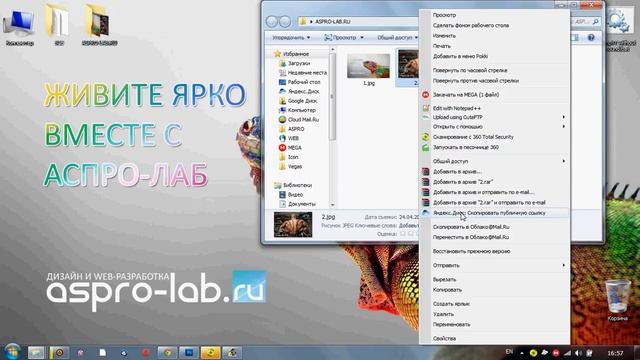Open the Общий доступ toolbar dropdown
This screenshot has height=360, width=640.
(398, 38)
